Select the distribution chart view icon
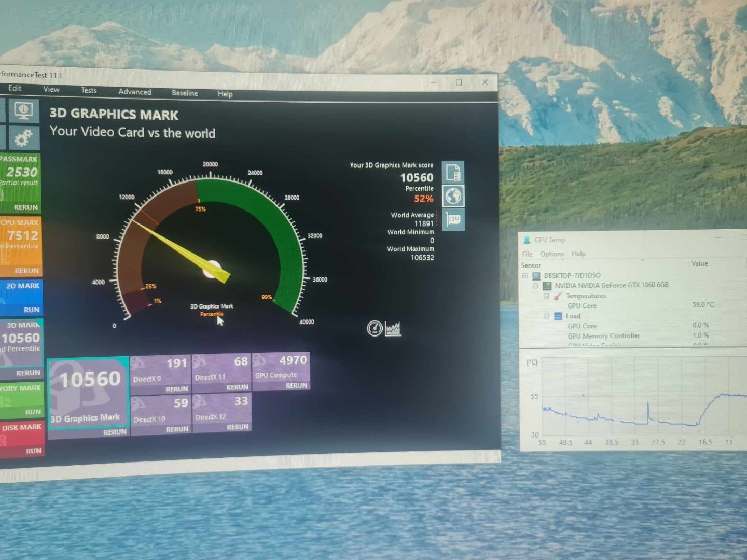 click(393, 328)
